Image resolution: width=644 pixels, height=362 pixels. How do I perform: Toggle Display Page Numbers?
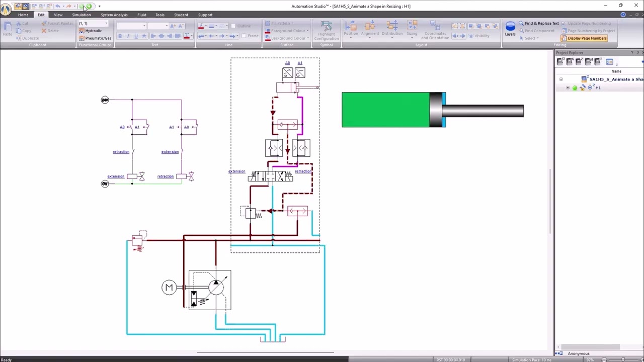click(584, 38)
